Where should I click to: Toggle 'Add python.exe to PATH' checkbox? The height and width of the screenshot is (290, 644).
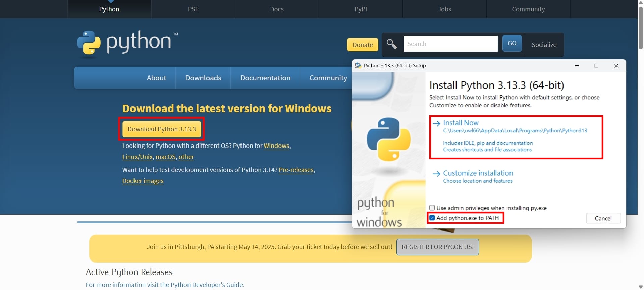pos(432,218)
